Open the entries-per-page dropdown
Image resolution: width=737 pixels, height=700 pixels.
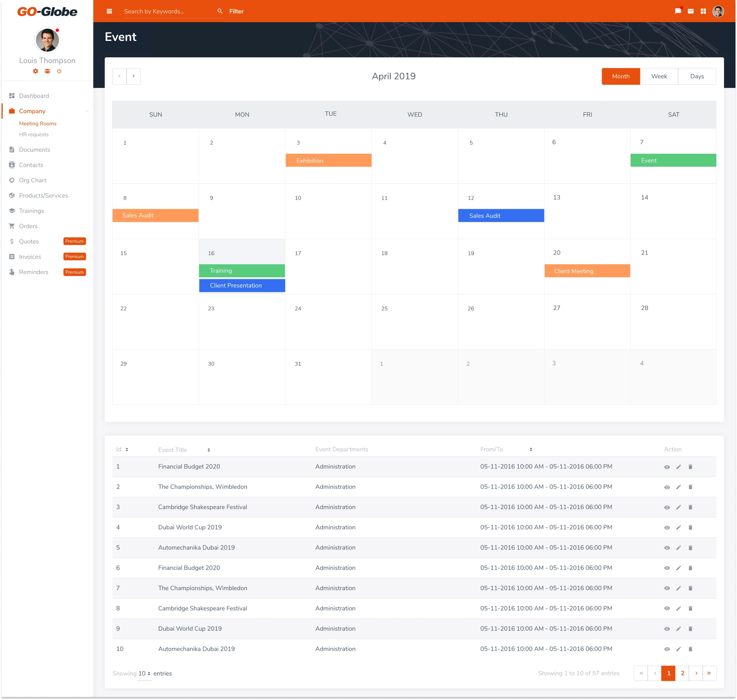pyautogui.click(x=144, y=673)
